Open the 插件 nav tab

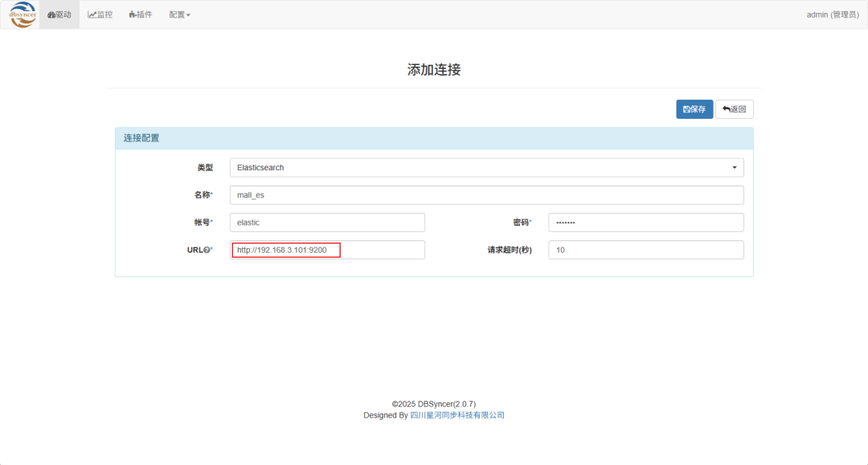click(141, 15)
